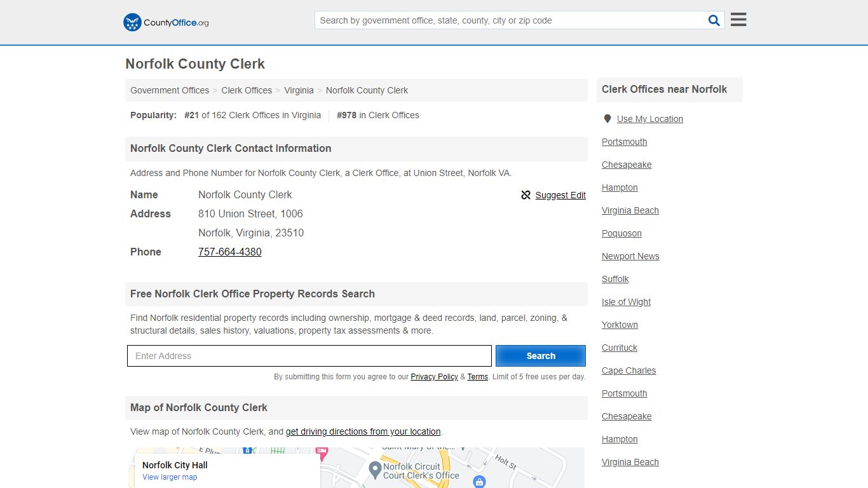The width and height of the screenshot is (868, 488).
Task: Open Currituck clerk office link
Action: pos(620,348)
